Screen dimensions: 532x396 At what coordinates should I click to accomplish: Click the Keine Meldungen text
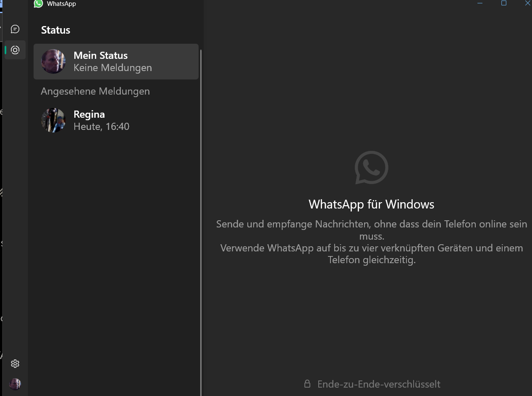[x=113, y=68]
